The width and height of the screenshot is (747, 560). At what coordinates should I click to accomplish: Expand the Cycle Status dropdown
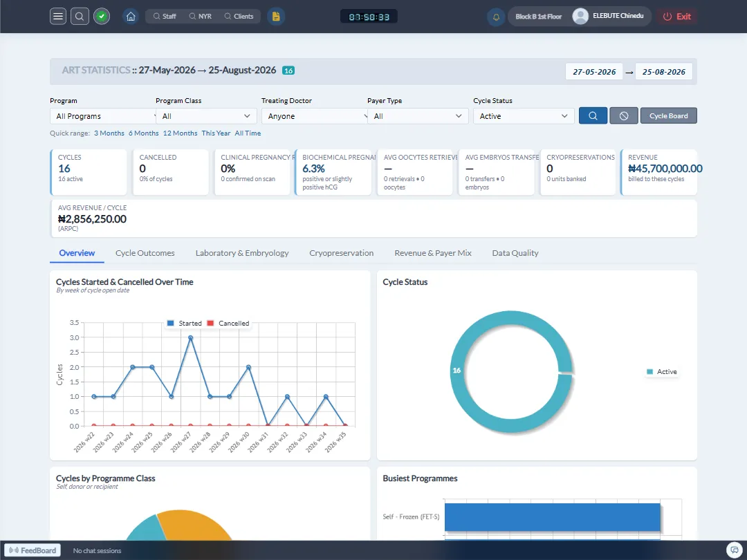(x=524, y=116)
